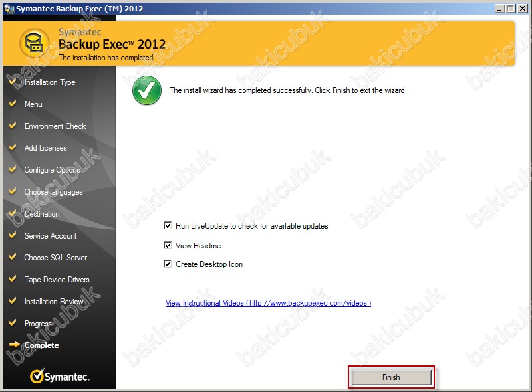Click the Finish button
This screenshot has width=532, height=392.
(391, 377)
